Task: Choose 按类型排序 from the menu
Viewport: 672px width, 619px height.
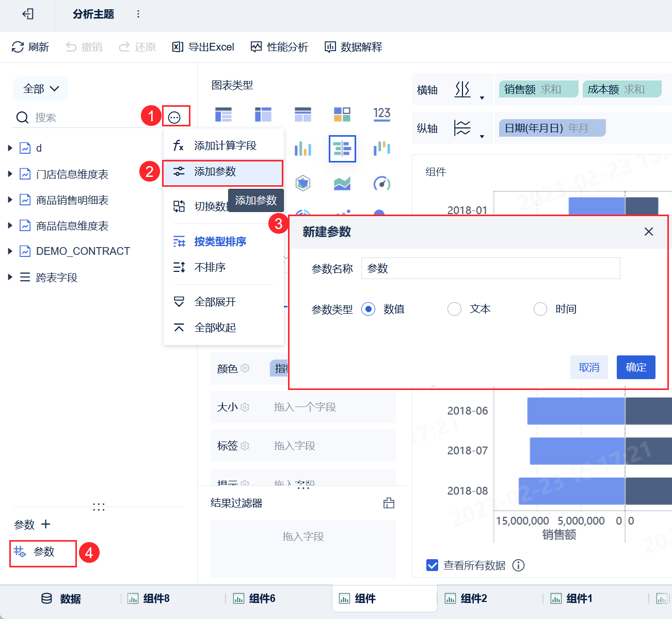Action: (223, 241)
